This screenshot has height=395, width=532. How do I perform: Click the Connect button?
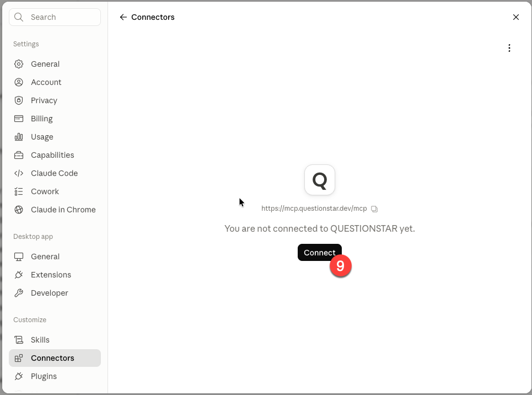click(320, 252)
